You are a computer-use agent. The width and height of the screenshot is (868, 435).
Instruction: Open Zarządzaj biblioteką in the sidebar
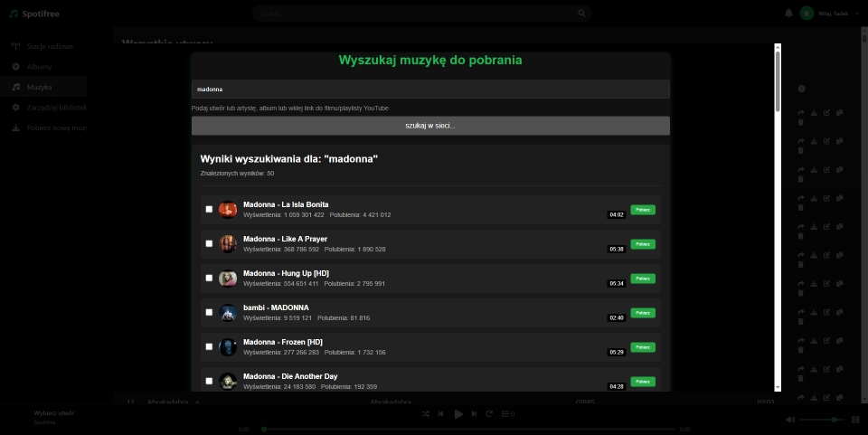click(43, 108)
